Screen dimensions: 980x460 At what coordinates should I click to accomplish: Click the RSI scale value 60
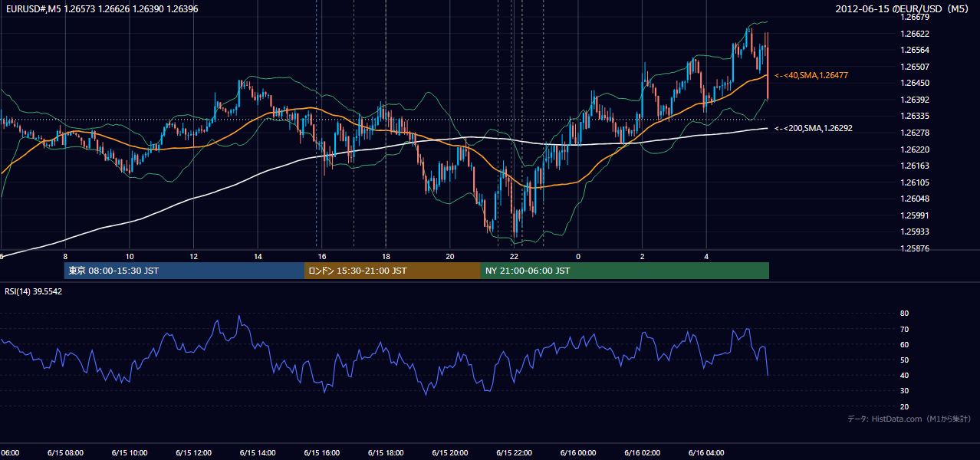[904, 344]
